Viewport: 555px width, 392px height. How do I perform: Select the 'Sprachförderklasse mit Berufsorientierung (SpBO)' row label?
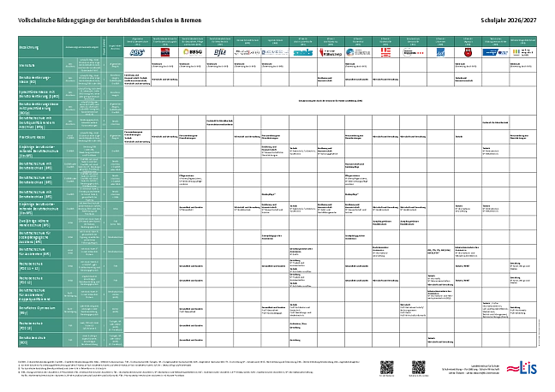(39, 93)
